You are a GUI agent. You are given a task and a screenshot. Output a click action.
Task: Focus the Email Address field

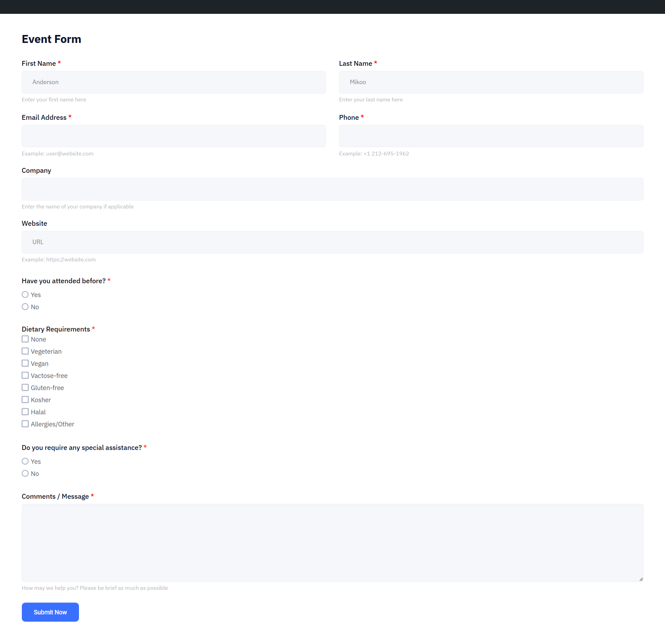tap(173, 136)
